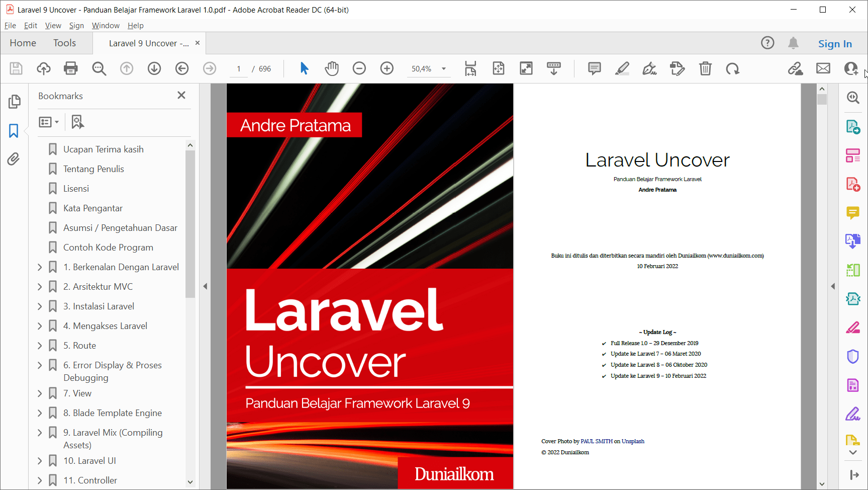Viewport: 868px width, 490px height.
Task: Expand bookmark 2. Arsitektur MVC
Action: [40, 287]
